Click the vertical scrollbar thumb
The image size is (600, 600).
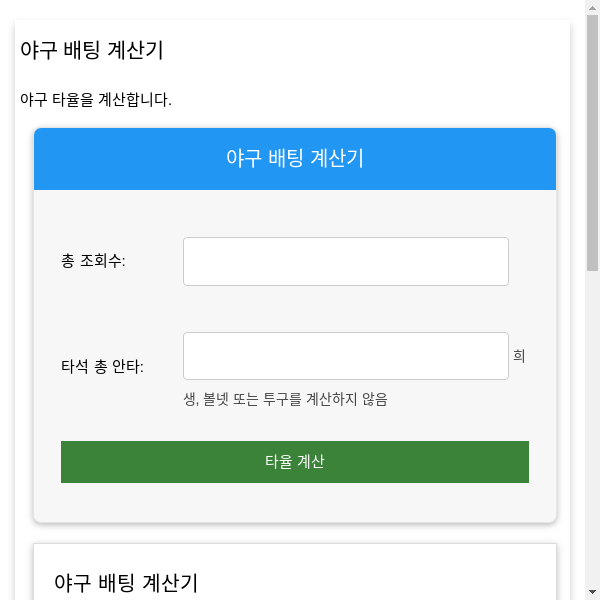[592, 140]
